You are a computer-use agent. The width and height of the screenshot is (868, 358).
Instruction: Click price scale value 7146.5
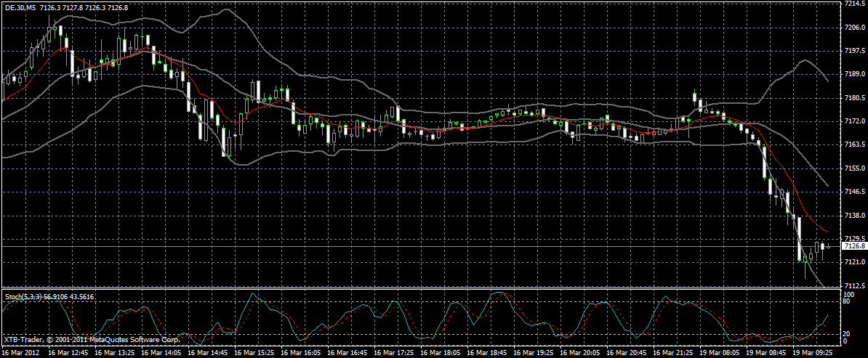[x=853, y=192]
